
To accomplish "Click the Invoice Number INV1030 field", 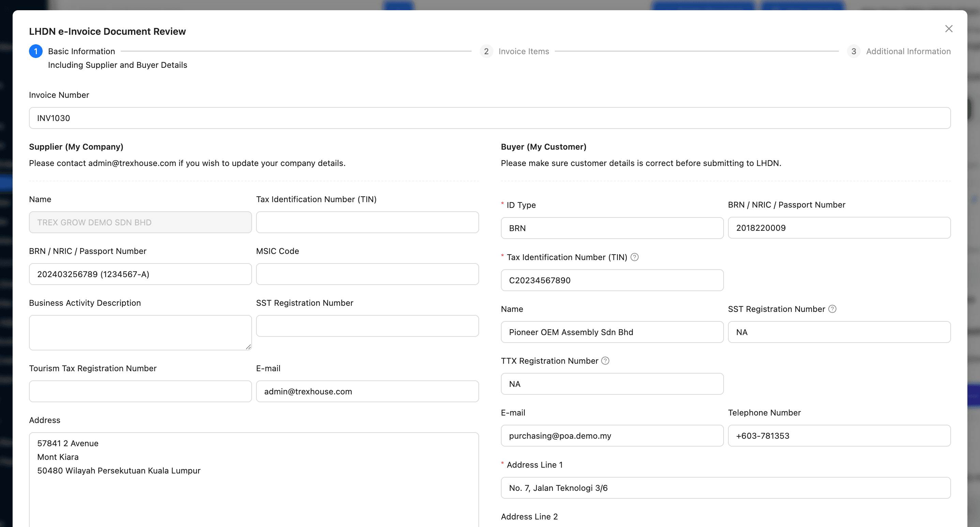I will pos(490,118).
